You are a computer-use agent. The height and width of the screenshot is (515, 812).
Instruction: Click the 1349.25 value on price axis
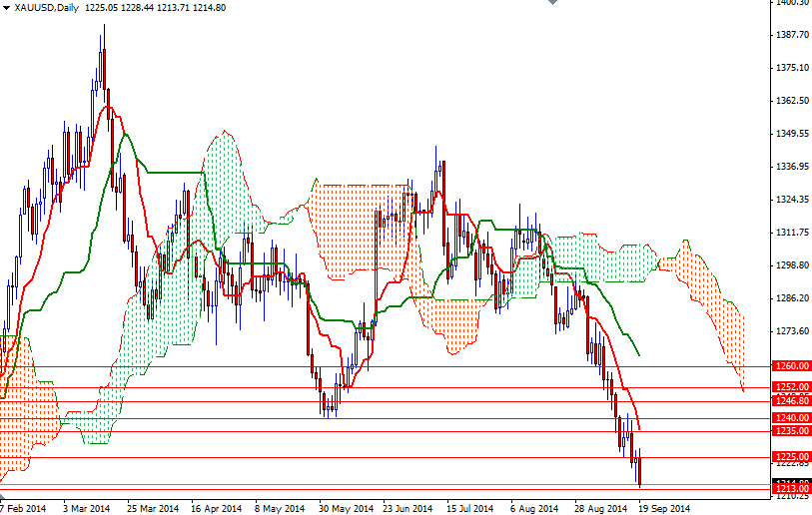[792, 134]
